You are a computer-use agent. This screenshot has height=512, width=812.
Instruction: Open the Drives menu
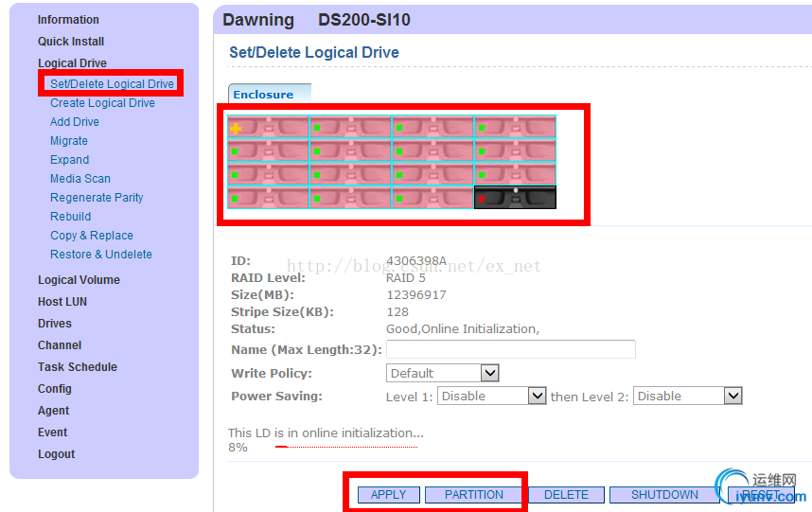pos(54,324)
